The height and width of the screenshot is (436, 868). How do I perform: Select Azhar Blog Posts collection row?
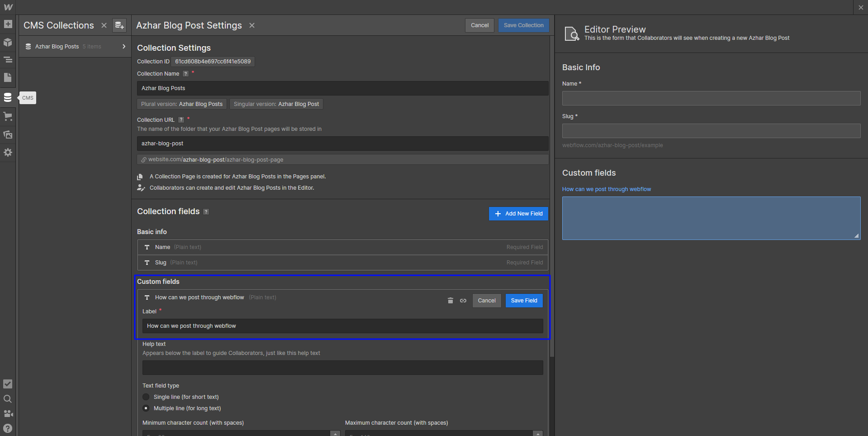(x=75, y=47)
